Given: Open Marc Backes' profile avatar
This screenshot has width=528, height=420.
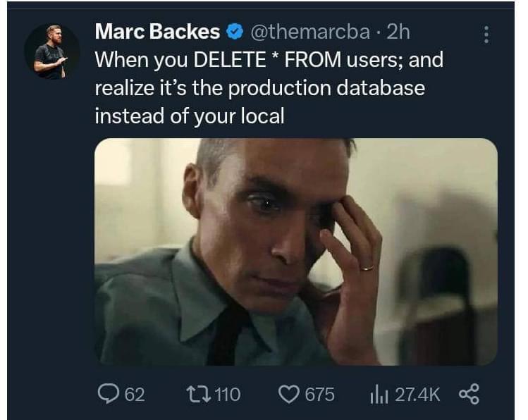Looking at the screenshot, I should pyautogui.click(x=51, y=51).
